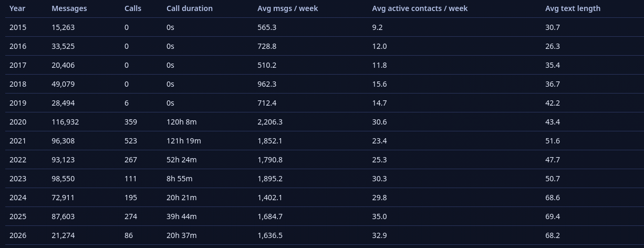This screenshot has width=644, height=248.
Task: Click the Calls column header
Action: [x=133, y=8]
